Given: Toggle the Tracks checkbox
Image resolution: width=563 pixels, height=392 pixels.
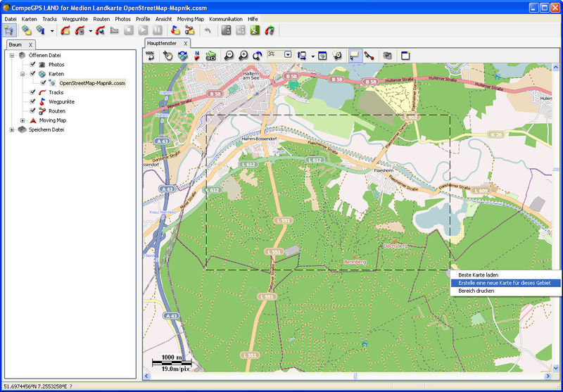Looking at the screenshot, I should [x=32, y=92].
